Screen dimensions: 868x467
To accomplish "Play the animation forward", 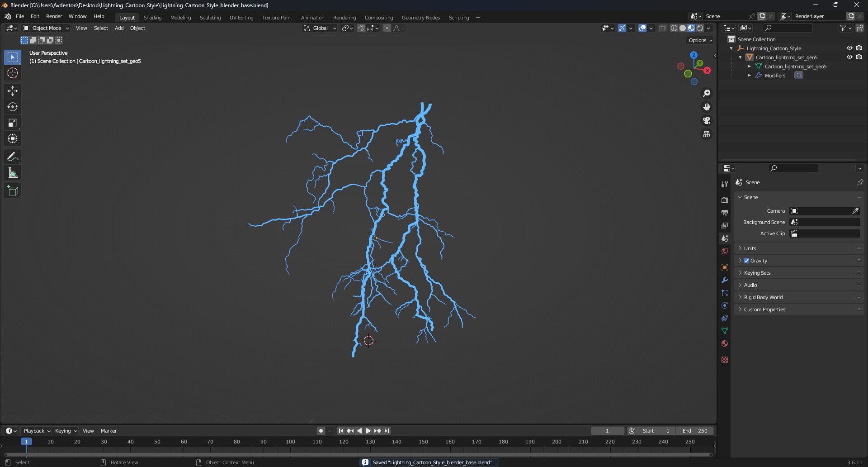I will tap(368, 431).
